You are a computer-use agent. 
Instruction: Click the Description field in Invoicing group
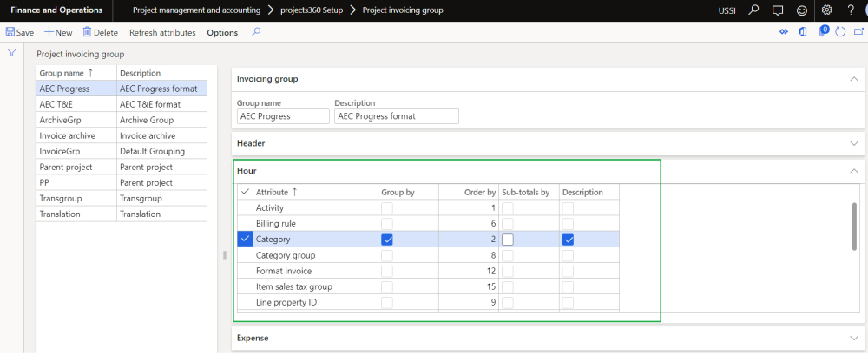click(x=396, y=116)
